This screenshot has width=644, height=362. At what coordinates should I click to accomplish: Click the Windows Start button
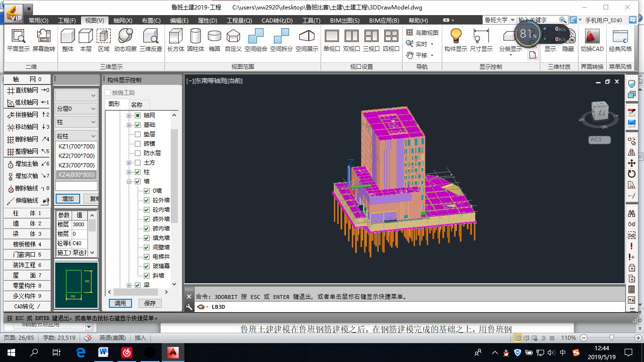pos(11,352)
